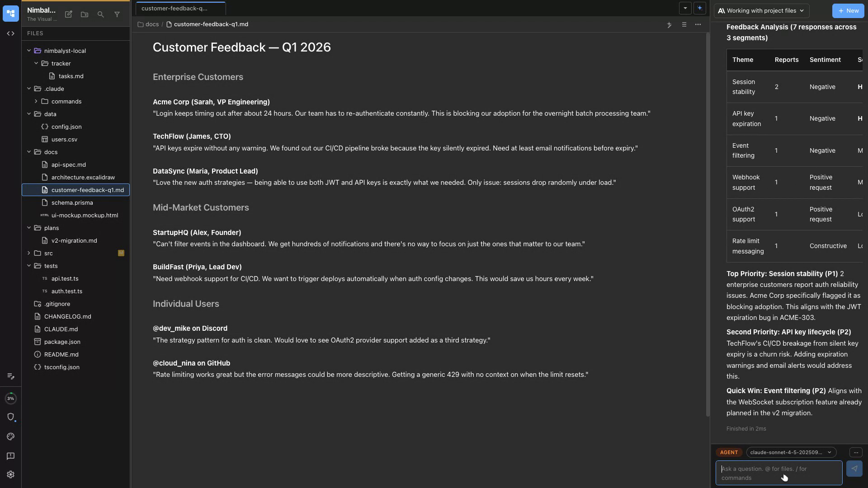Expand the src folder in the file tree
The width and height of the screenshot is (868, 488).
29,253
